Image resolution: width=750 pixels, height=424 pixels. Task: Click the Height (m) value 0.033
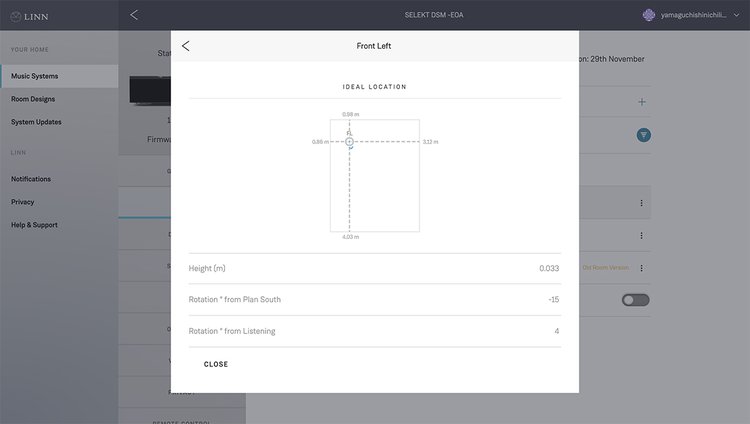548,268
